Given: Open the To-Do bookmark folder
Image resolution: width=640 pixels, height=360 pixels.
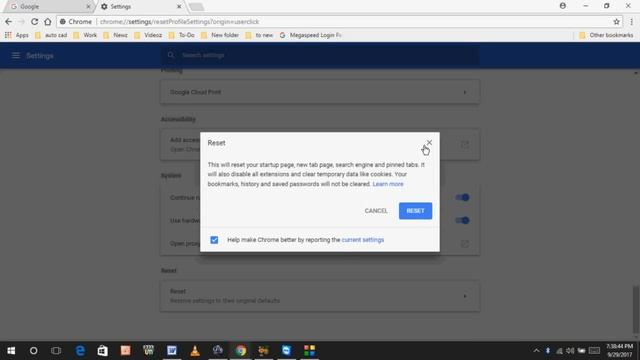Looking at the screenshot, I should click(x=182, y=35).
